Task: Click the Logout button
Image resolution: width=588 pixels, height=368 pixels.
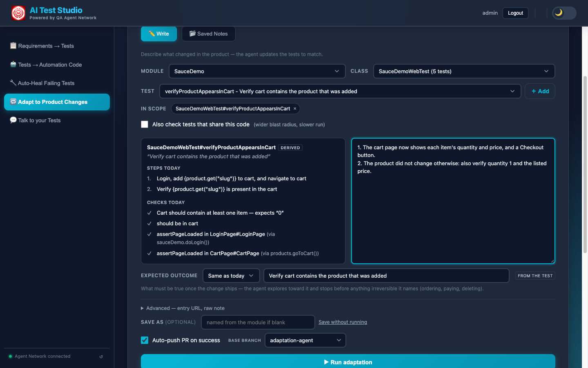Action: [515, 13]
